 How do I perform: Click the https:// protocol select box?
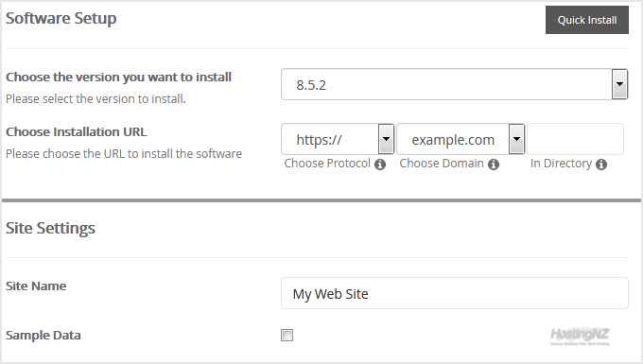[338, 139]
